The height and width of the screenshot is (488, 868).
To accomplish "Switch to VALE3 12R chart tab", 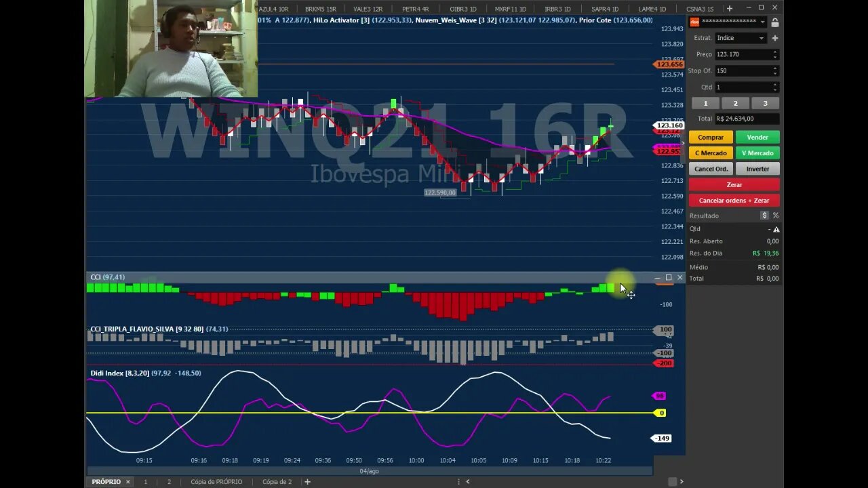I will [368, 9].
